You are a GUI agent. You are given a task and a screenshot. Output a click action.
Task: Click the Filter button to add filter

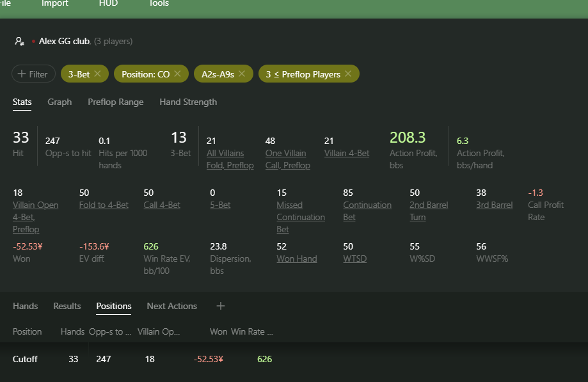[x=33, y=74]
